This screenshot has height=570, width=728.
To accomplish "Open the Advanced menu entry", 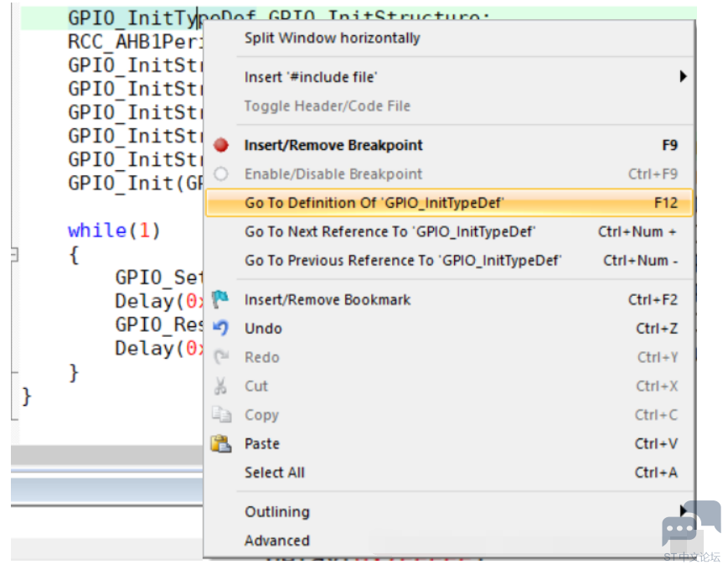I will (x=449, y=541).
